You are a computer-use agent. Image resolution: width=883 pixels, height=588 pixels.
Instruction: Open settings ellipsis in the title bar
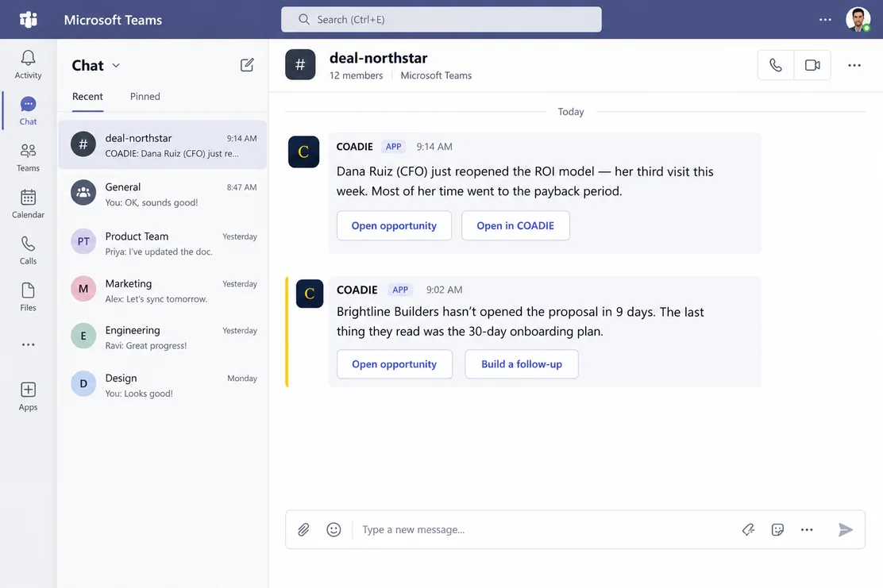(x=825, y=20)
